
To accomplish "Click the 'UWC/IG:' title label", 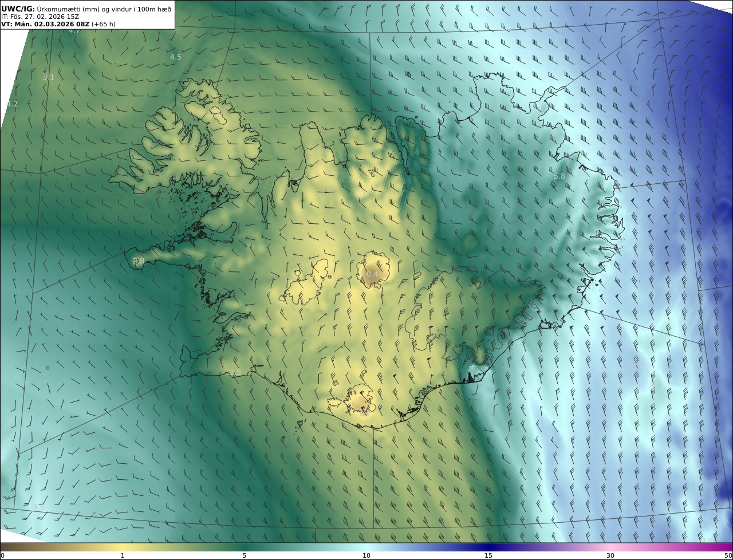I will tap(18, 9).
